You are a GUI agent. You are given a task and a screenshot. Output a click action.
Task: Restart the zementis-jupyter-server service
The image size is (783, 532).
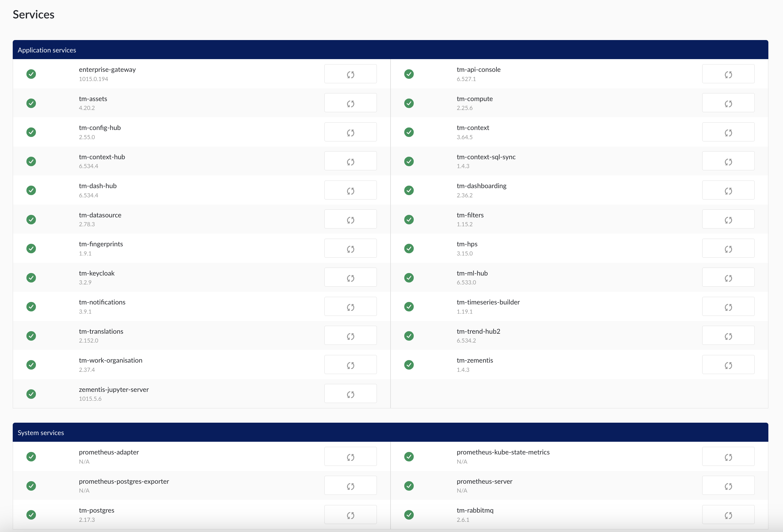(350, 394)
